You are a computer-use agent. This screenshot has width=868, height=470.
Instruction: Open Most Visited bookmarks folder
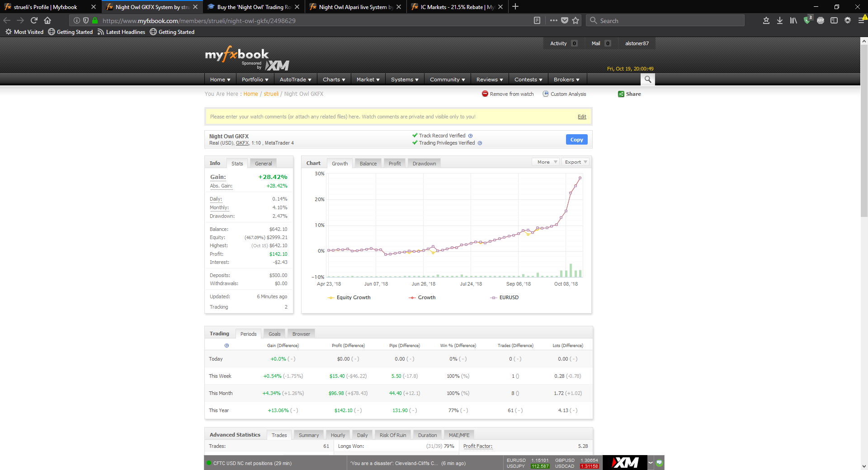(x=24, y=32)
